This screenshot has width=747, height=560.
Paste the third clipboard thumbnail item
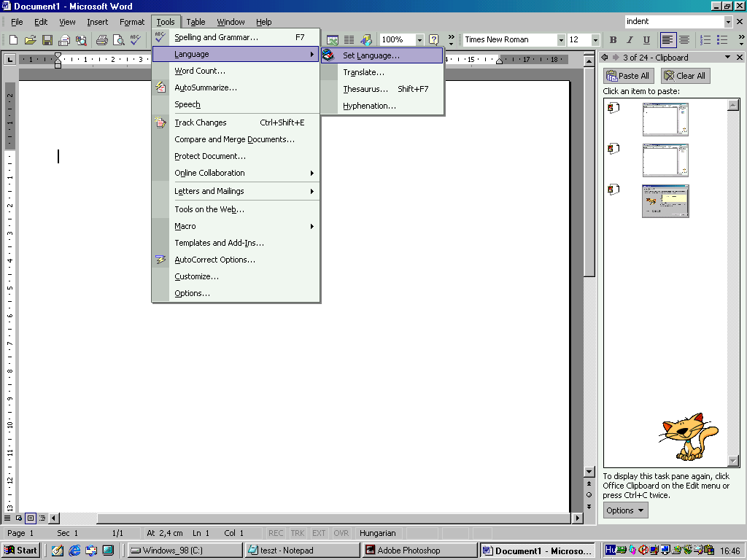[665, 201]
